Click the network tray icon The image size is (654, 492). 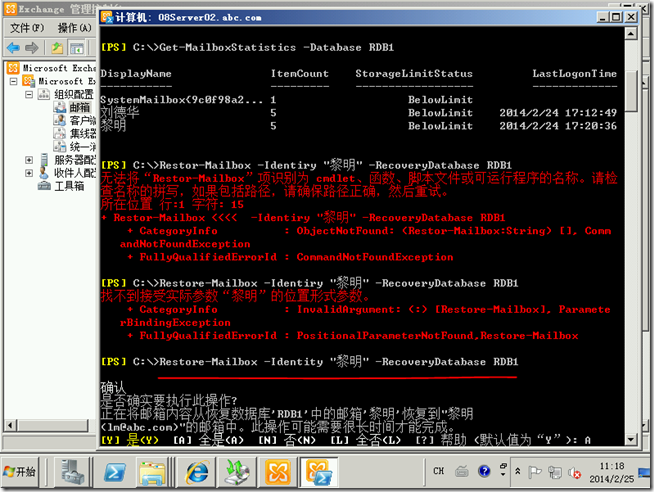click(x=554, y=472)
